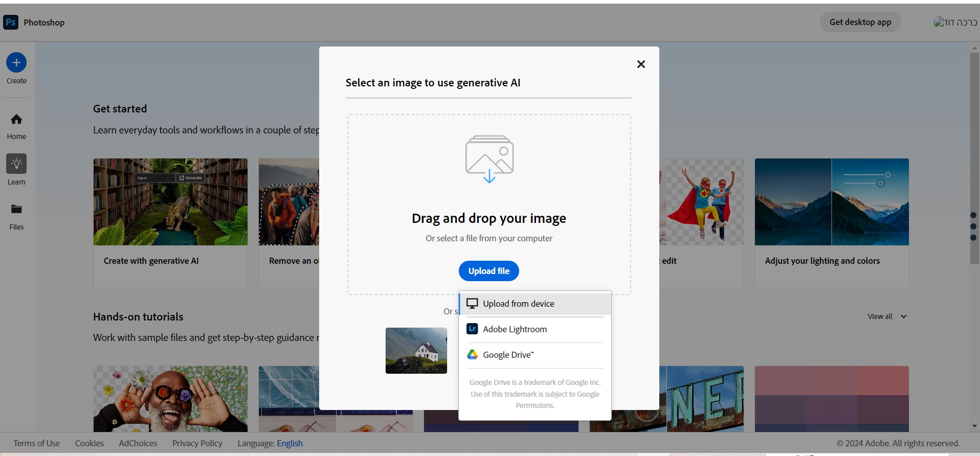Go to Home in the sidebar
The image size is (980, 456).
click(16, 126)
